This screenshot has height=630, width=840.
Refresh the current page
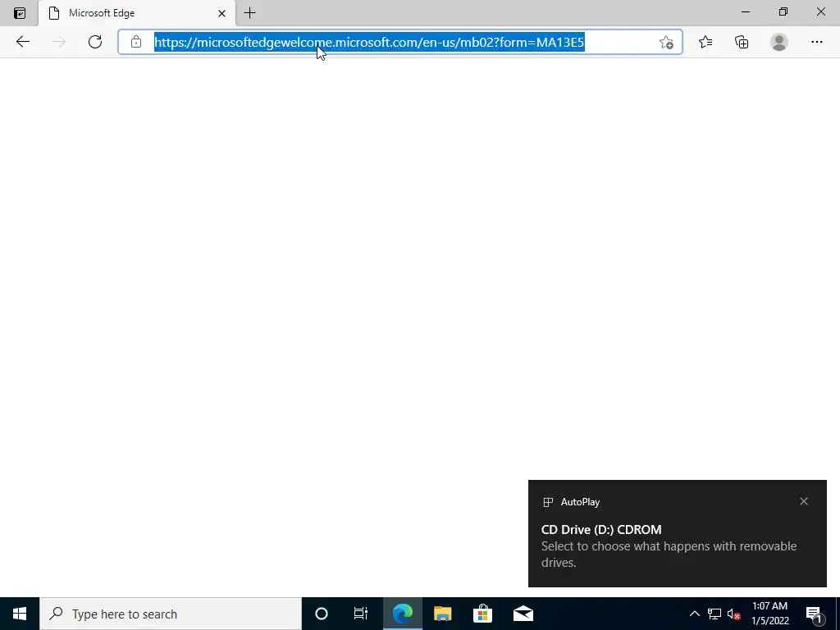(x=95, y=42)
